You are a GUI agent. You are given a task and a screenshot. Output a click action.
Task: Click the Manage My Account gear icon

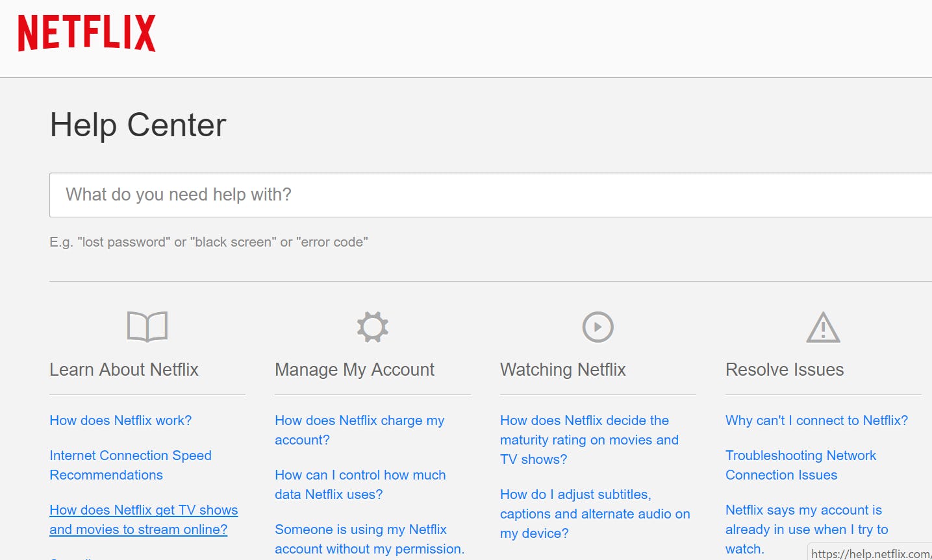tap(372, 326)
